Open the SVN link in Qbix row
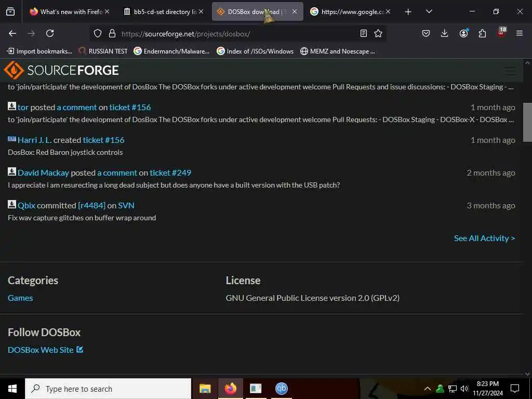Image resolution: width=532 pixels, height=399 pixels. coord(126,206)
